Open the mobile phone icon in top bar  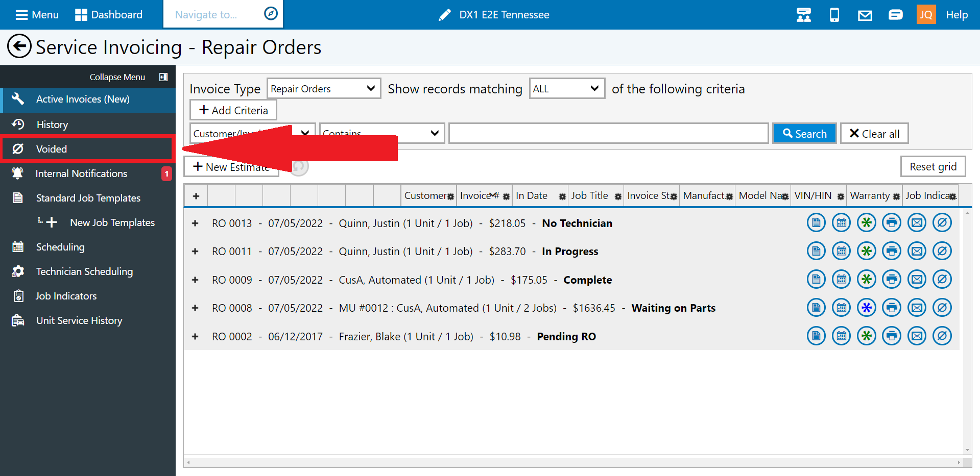pyautogui.click(x=834, y=15)
